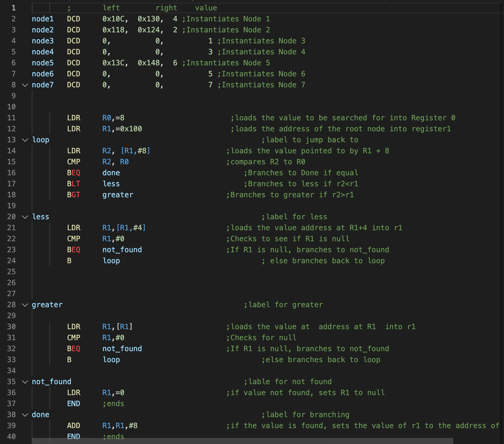Click the 'Instantiates Node 7' comment

(261, 85)
